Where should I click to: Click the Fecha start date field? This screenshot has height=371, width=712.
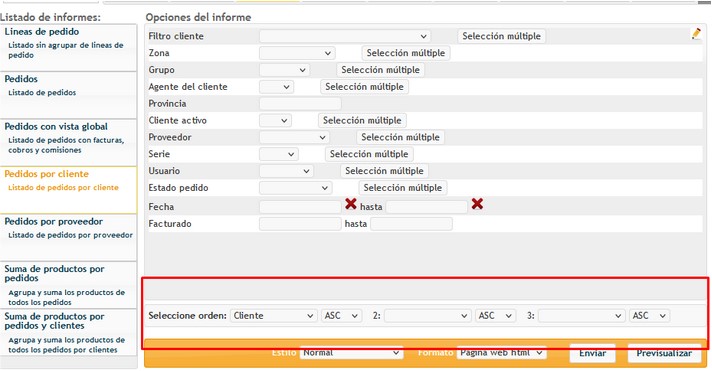300,207
